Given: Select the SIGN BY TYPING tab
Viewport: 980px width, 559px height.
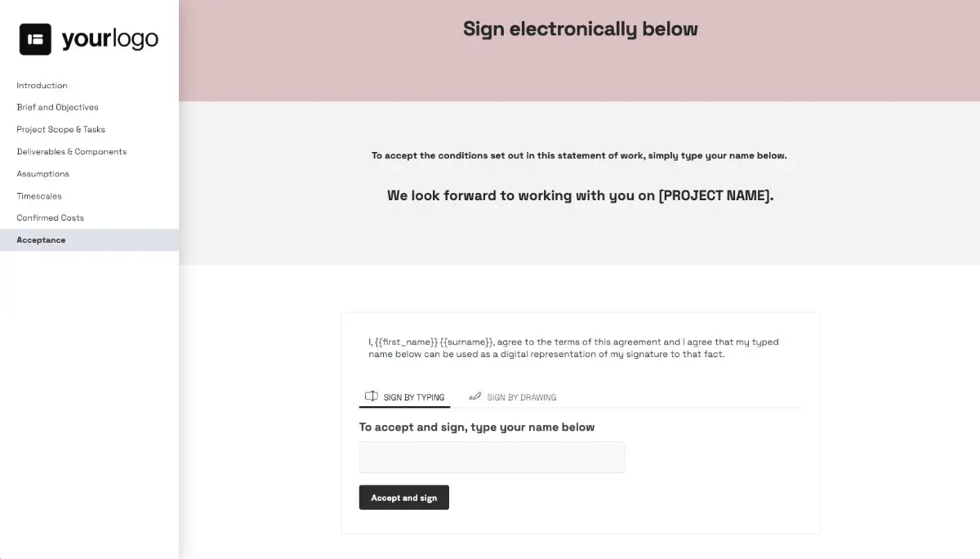Looking at the screenshot, I should (x=412, y=397).
